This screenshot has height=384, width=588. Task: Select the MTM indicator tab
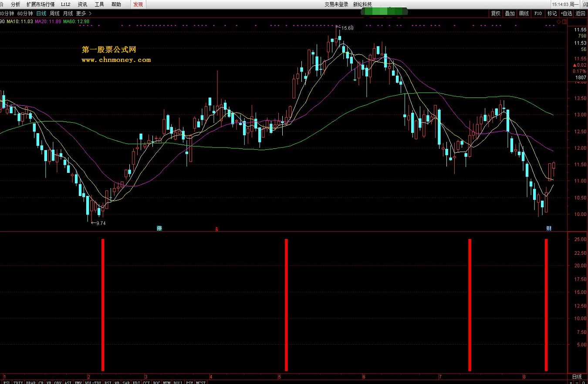pyautogui.click(x=166, y=382)
